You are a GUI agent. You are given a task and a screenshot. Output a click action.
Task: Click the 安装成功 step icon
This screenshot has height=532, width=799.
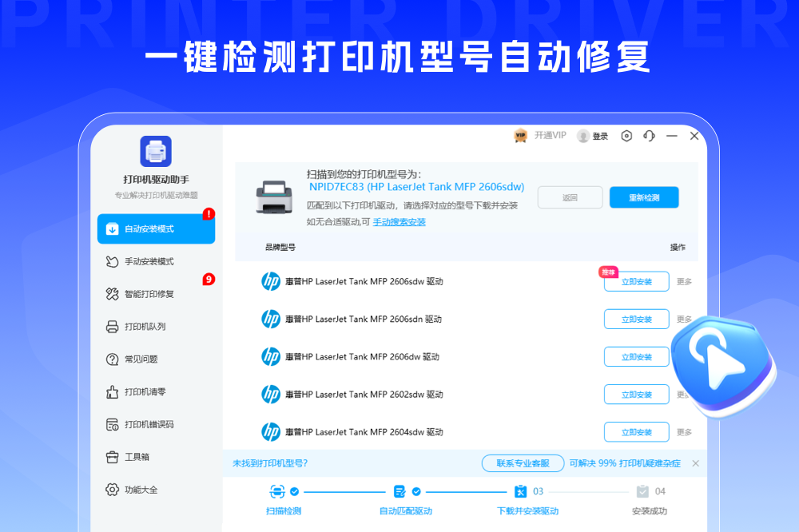pos(642,492)
